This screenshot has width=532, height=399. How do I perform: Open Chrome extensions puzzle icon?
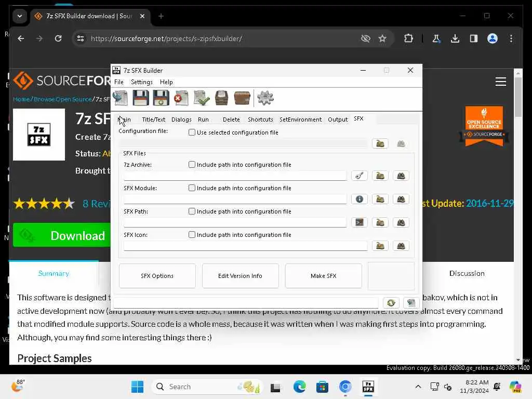pyautogui.click(x=408, y=38)
